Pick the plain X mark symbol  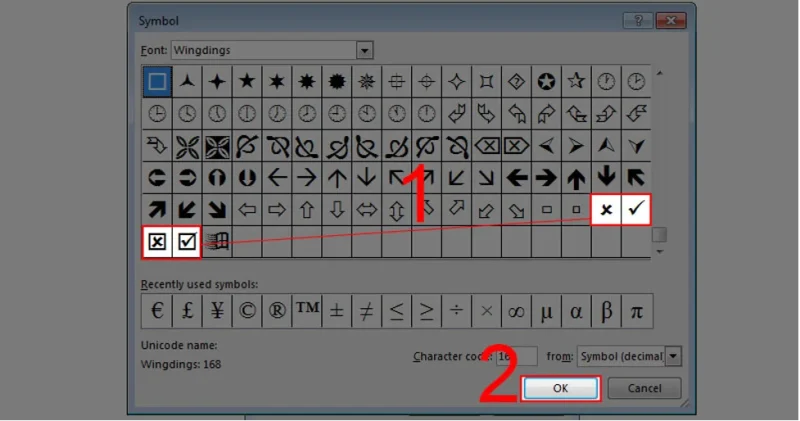coord(605,209)
